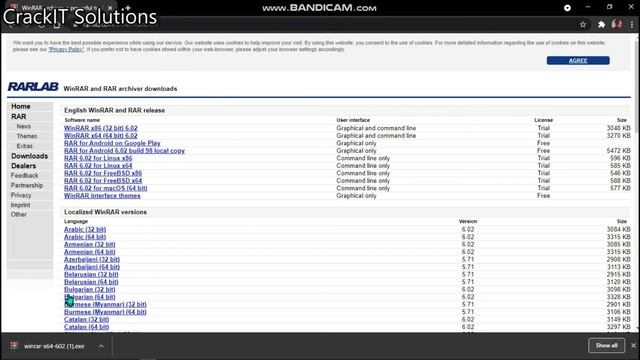640x360 pixels.
Task: Click the AGREE cookies button
Action: (x=578, y=60)
